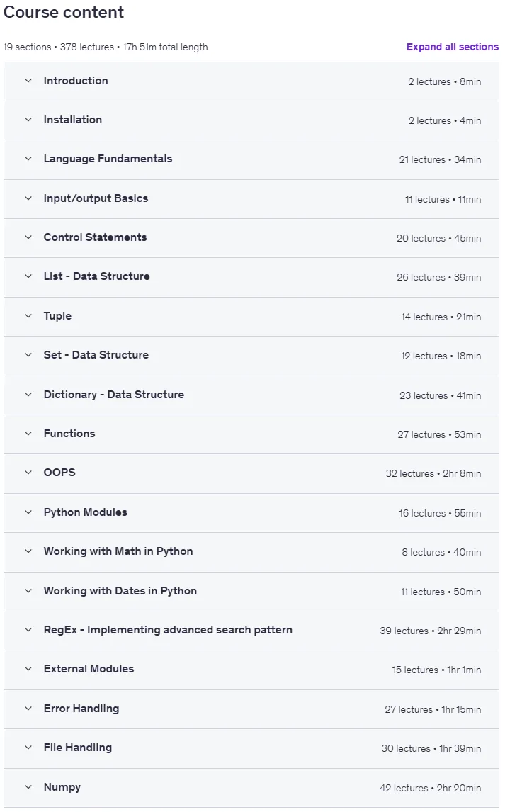Image resolution: width=505 pixels, height=812 pixels.
Task: Open the RegEx advanced search pattern section
Action: [x=251, y=630]
